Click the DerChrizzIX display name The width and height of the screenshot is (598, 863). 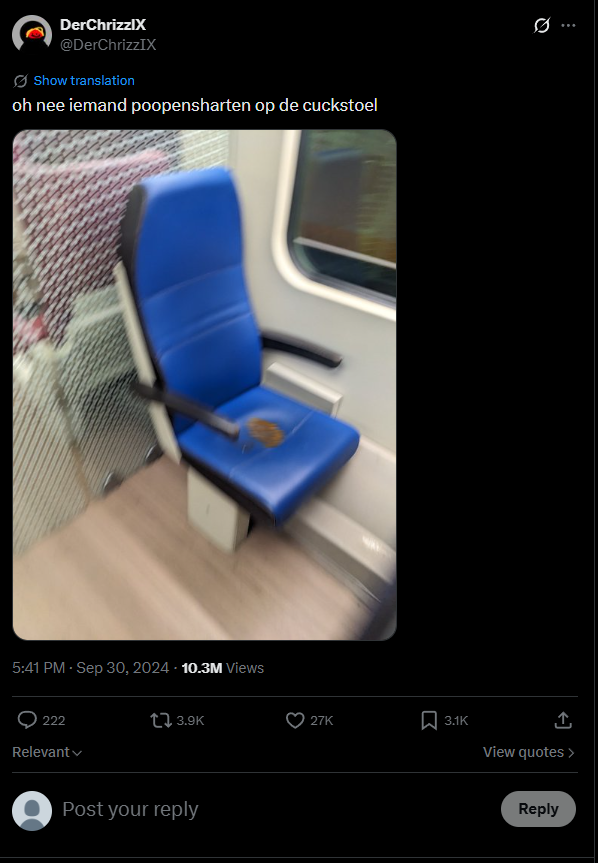point(103,25)
